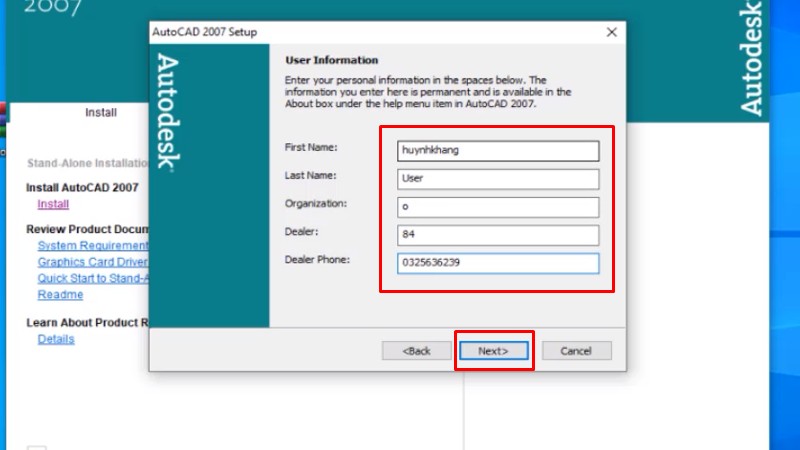The image size is (800, 450).
Task: Open the Readme link
Action: pos(60,295)
